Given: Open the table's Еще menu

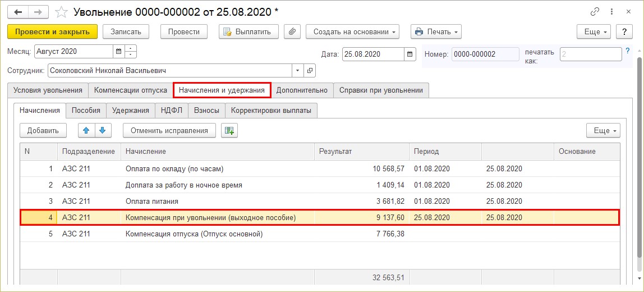Looking at the screenshot, I should 603,131.
